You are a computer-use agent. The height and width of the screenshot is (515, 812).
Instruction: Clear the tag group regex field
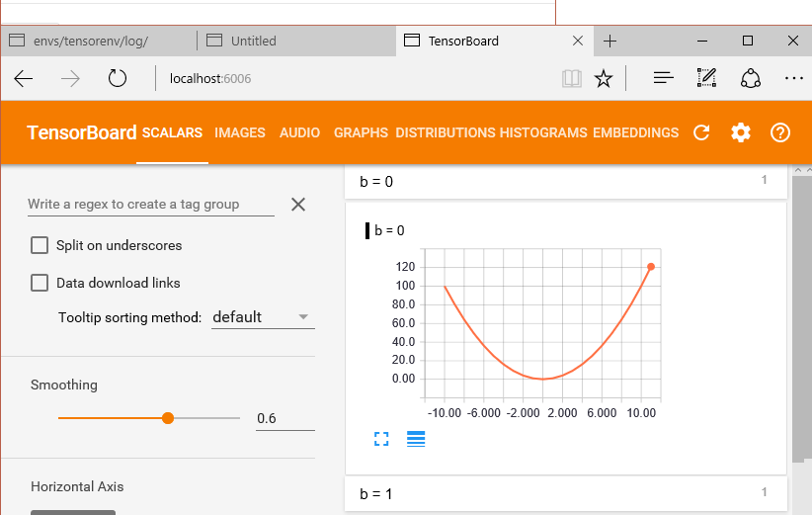coord(297,205)
